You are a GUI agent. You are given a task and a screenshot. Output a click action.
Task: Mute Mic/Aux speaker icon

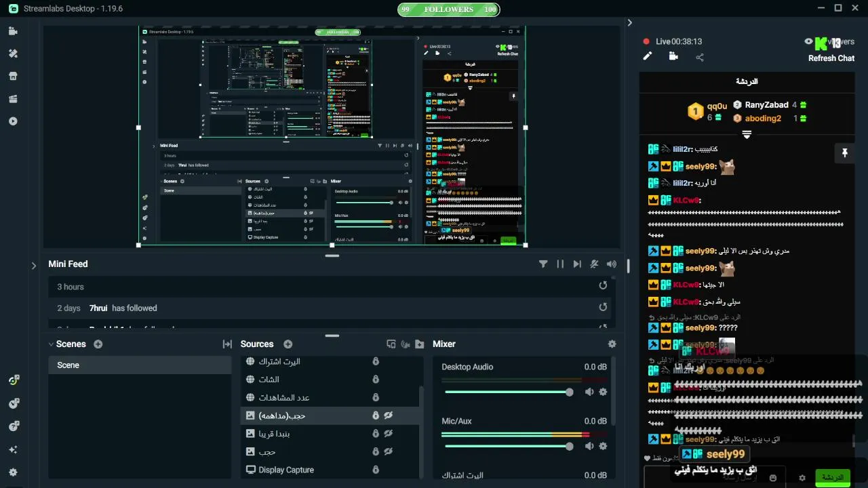point(589,446)
